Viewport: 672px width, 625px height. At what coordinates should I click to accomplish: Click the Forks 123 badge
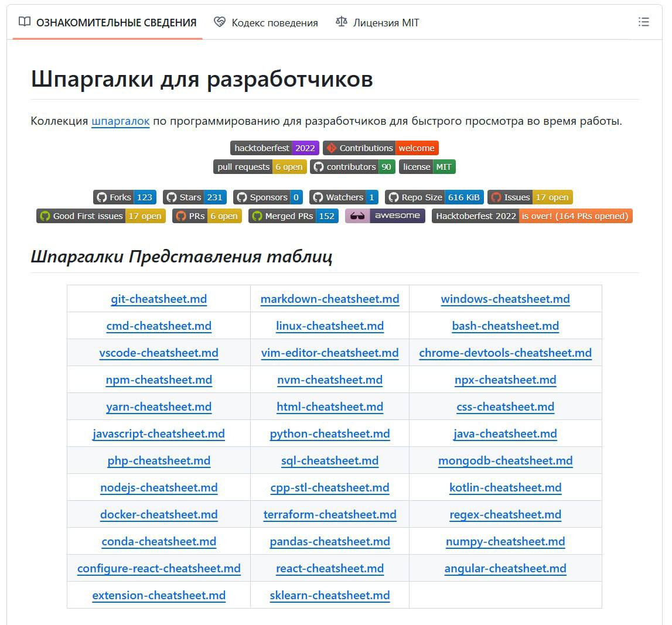tap(125, 197)
